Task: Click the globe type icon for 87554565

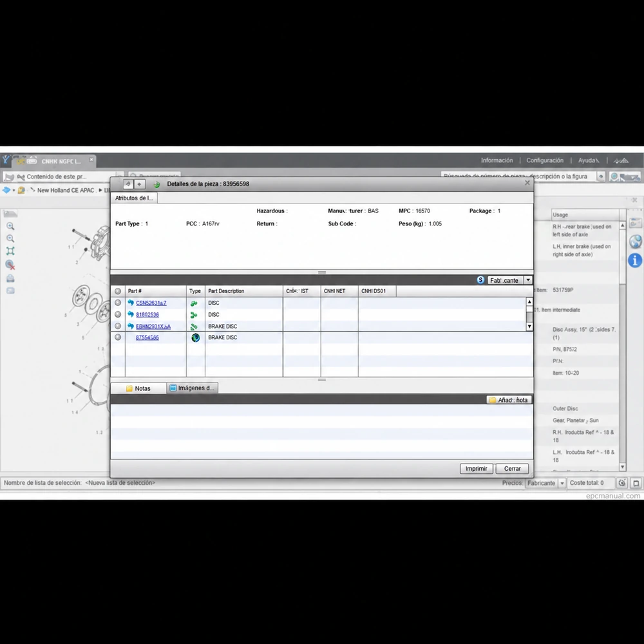Action: (196, 337)
